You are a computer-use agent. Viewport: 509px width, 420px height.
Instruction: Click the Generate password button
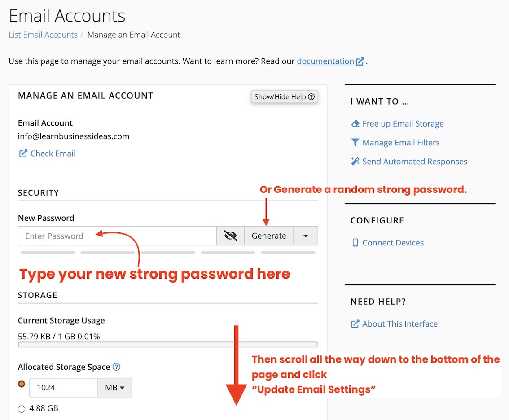pos(269,236)
